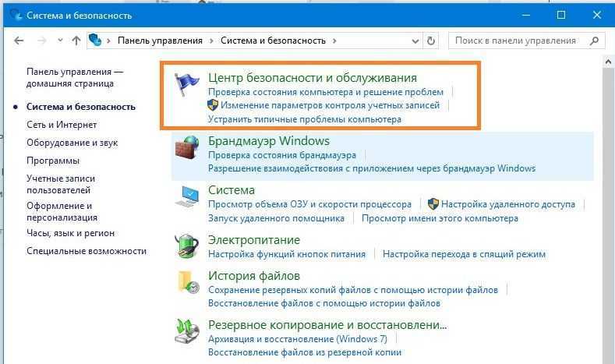The width and height of the screenshot is (615, 364).
Task: Click the Back navigation arrow
Action: (x=19, y=41)
